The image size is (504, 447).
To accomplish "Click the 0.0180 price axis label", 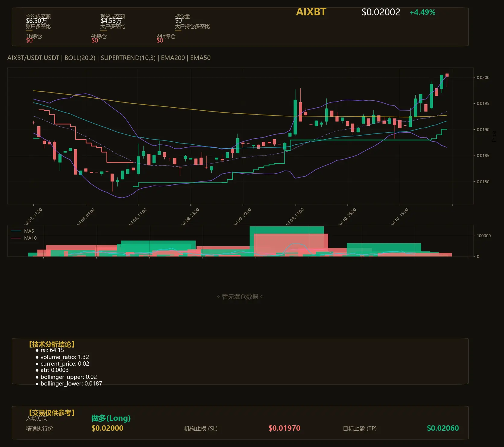I will click(x=483, y=182).
